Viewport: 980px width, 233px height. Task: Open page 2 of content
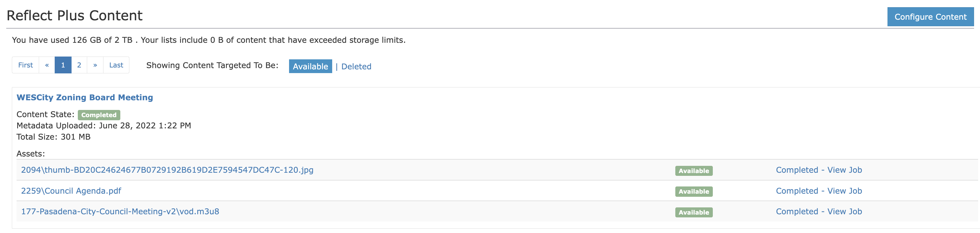79,65
